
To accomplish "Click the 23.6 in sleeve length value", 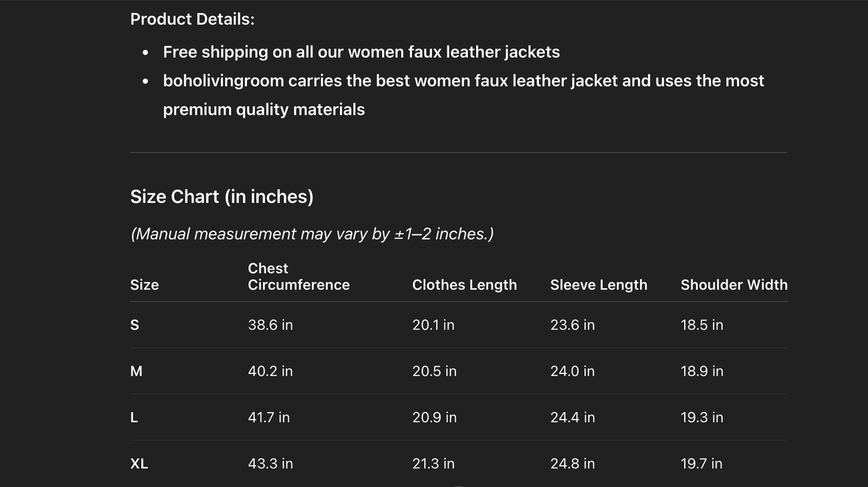I will [x=572, y=325].
